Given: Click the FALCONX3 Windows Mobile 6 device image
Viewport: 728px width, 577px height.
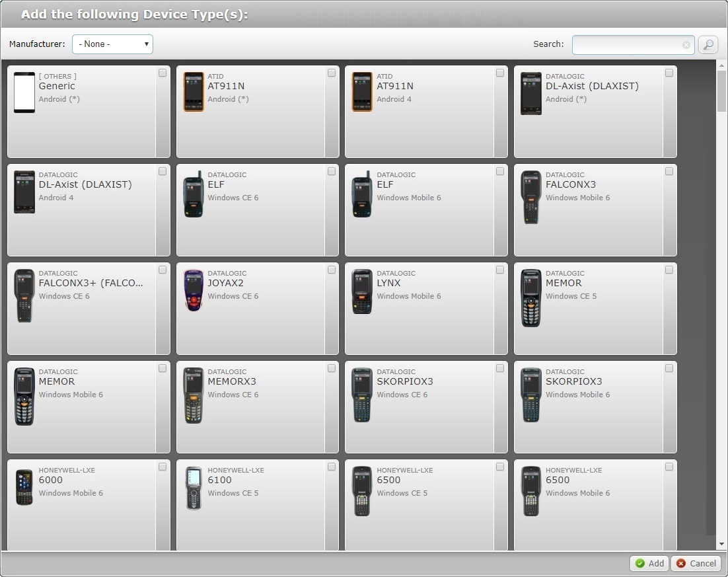Looking at the screenshot, I should pos(531,197).
